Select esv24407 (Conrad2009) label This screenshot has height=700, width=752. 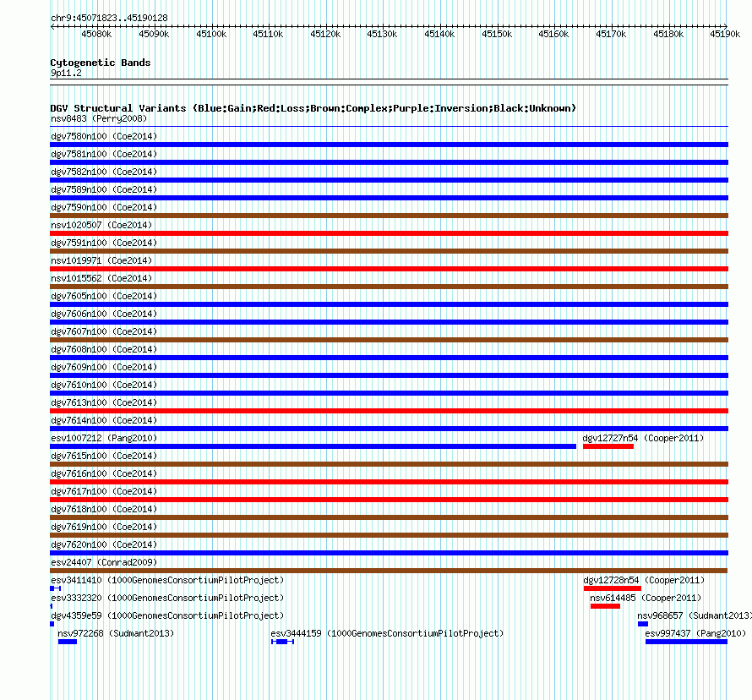(x=104, y=562)
